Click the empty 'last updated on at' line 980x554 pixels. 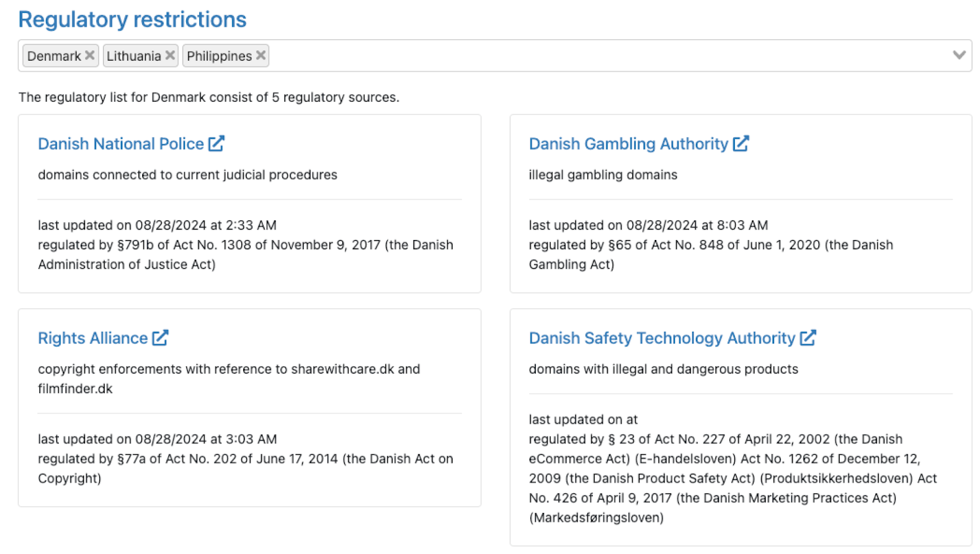tap(583, 419)
